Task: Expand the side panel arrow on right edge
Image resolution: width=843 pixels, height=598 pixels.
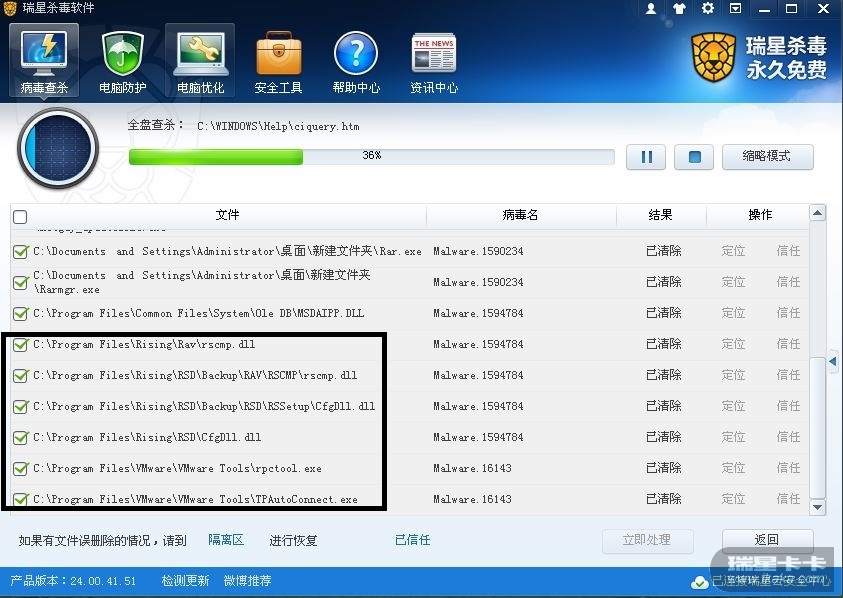Action: click(x=833, y=361)
